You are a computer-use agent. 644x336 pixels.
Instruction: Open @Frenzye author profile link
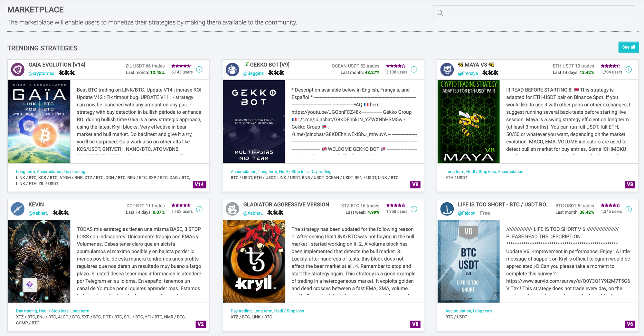(x=468, y=73)
